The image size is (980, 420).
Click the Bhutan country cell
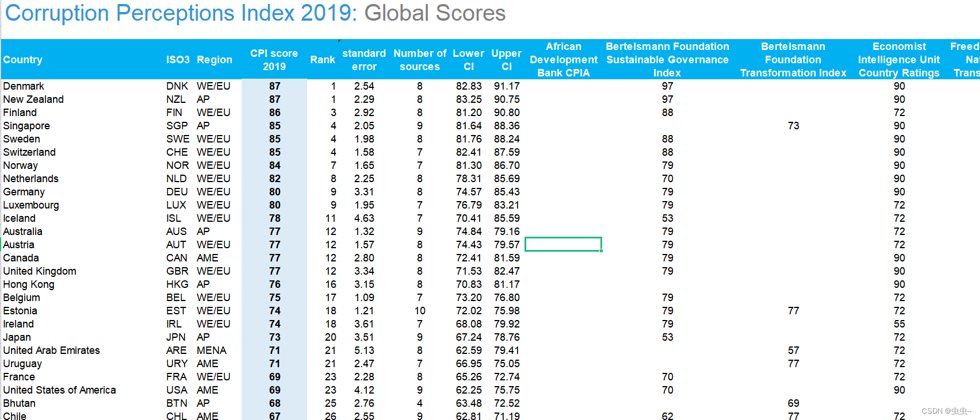coord(20,403)
